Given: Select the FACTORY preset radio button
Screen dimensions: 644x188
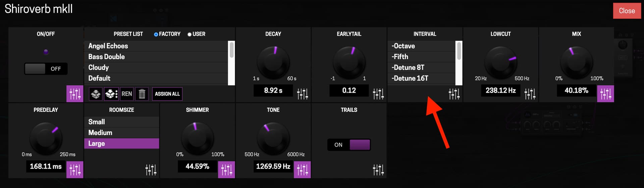Looking at the screenshot, I should [156, 34].
